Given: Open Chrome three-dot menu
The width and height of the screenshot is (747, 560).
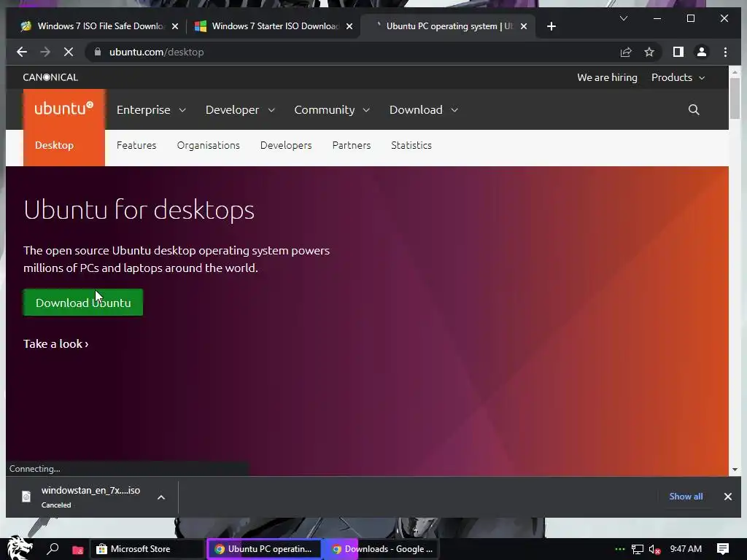Looking at the screenshot, I should [725, 52].
